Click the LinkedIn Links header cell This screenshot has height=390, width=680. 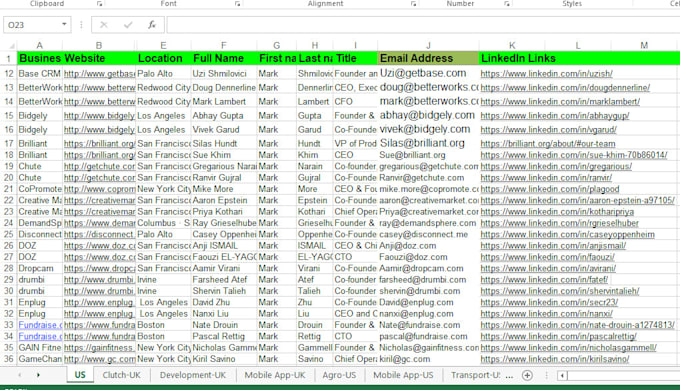pos(518,58)
